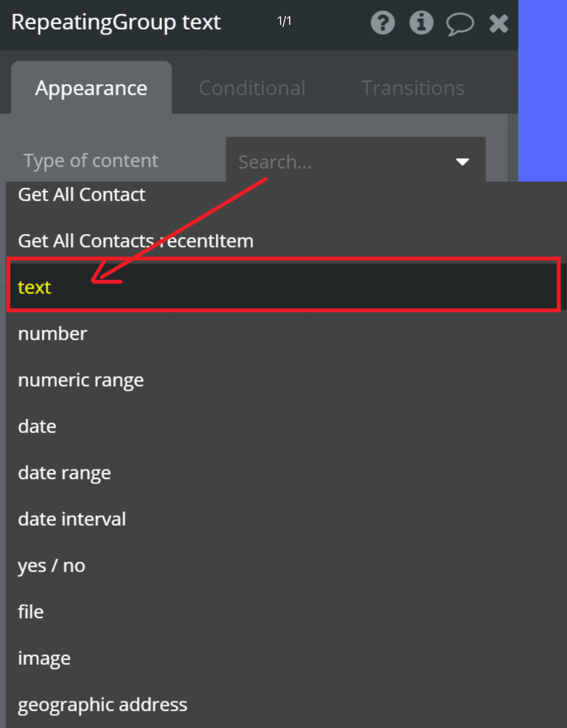Click the info reference icon
567x728 pixels.
pos(421,23)
